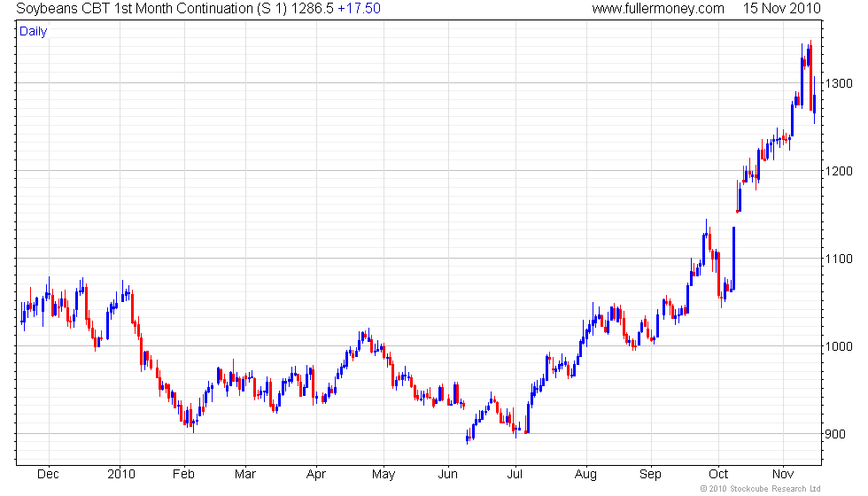Click the Stockcube Research Ltd copyright text

tap(761, 489)
